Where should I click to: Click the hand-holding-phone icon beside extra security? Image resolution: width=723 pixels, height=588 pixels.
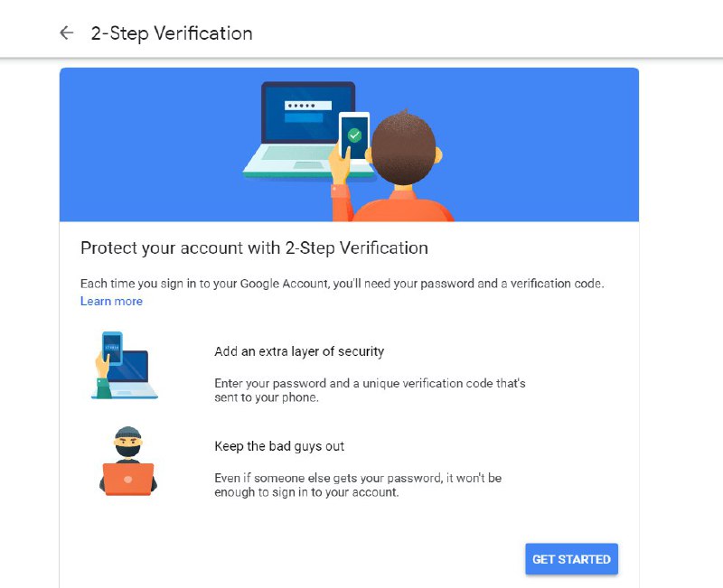pyautogui.click(x=125, y=365)
